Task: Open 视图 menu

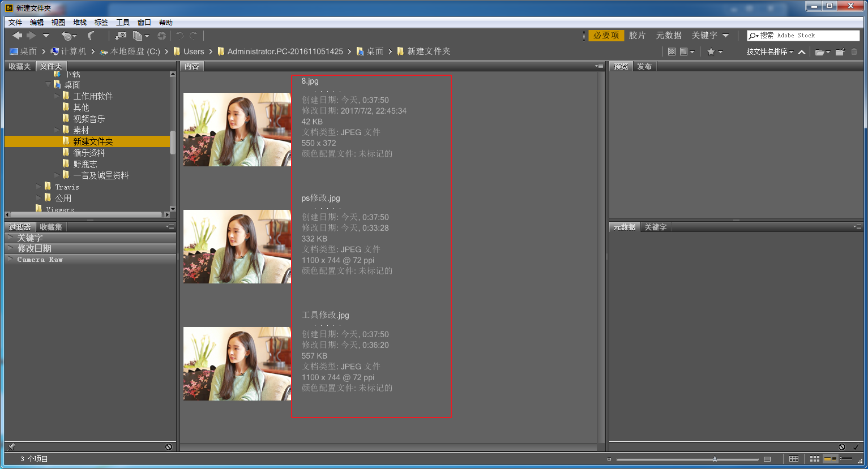Action: point(58,23)
